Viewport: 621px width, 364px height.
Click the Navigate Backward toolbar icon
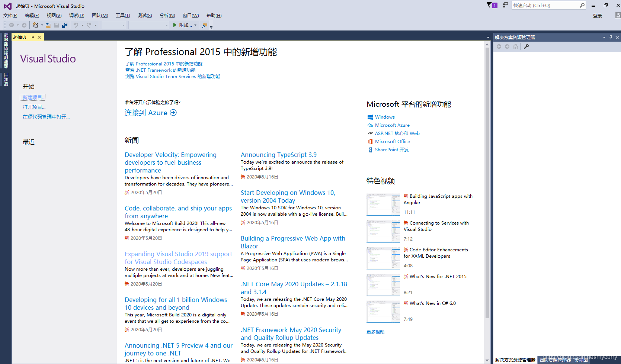click(12, 25)
